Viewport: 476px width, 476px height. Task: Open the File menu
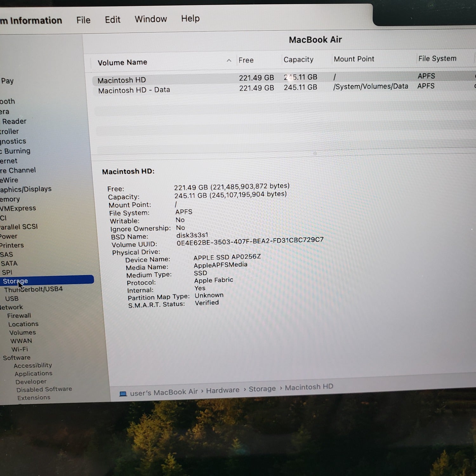[83, 20]
